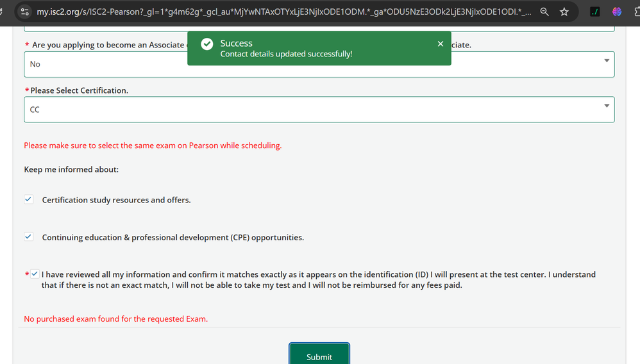Click the arrow on the CC dropdown

[x=606, y=106]
